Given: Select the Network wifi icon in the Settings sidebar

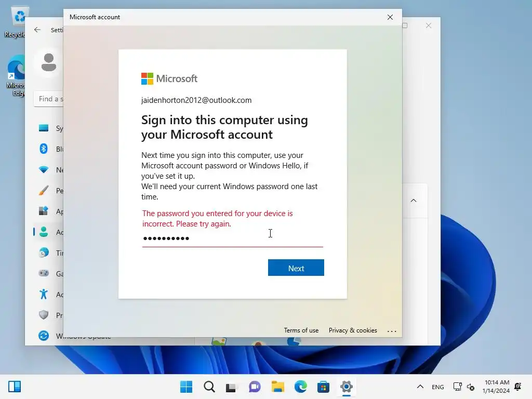Looking at the screenshot, I should point(44,170).
